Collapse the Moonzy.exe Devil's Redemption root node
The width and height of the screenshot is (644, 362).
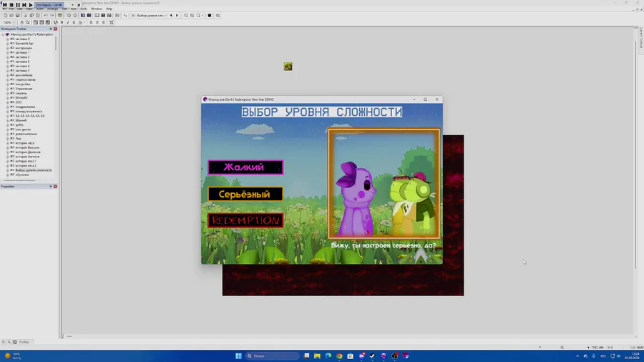coord(4,34)
